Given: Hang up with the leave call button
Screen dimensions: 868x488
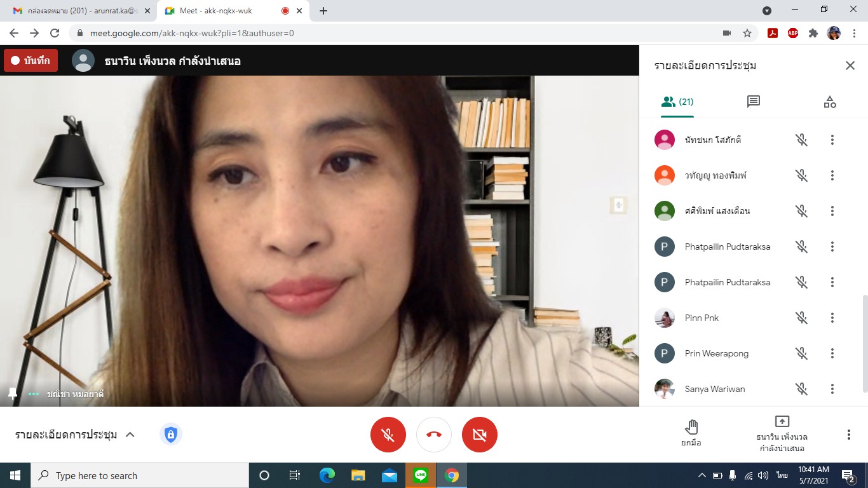Looking at the screenshot, I should pyautogui.click(x=433, y=435).
